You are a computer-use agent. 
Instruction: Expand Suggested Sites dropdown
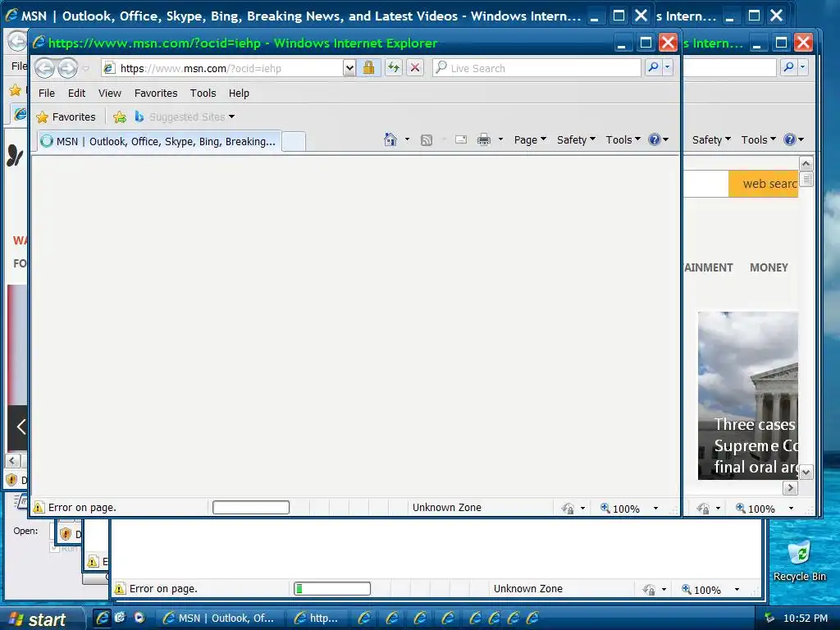[x=231, y=116]
